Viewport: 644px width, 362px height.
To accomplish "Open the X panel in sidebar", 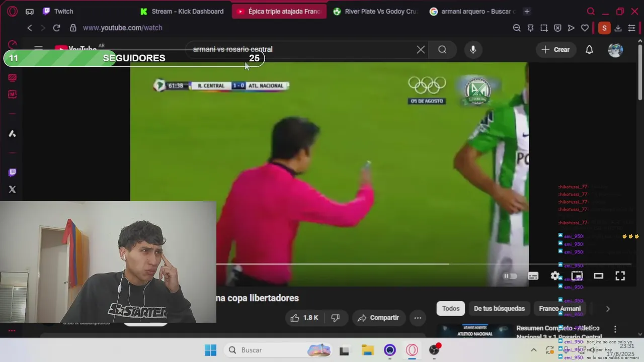I will 13,190.
